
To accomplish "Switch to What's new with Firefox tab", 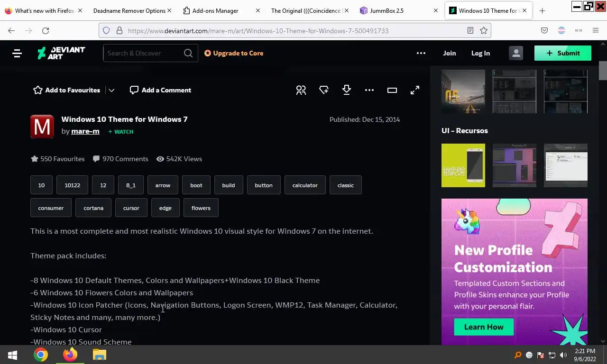I will 45,10.
